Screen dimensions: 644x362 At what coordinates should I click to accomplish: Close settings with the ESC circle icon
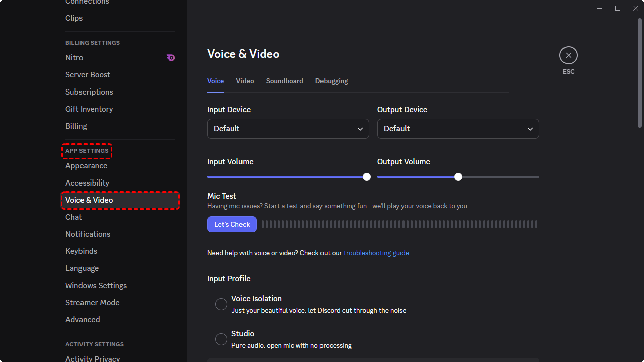[x=568, y=55]
